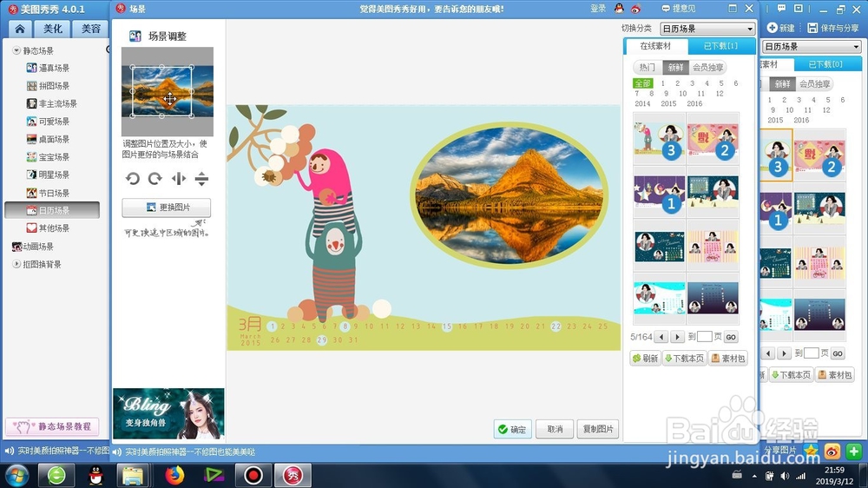Click the image preview move handle
The height and width of the screenshot is (488, 868).
tap(169, 99)
